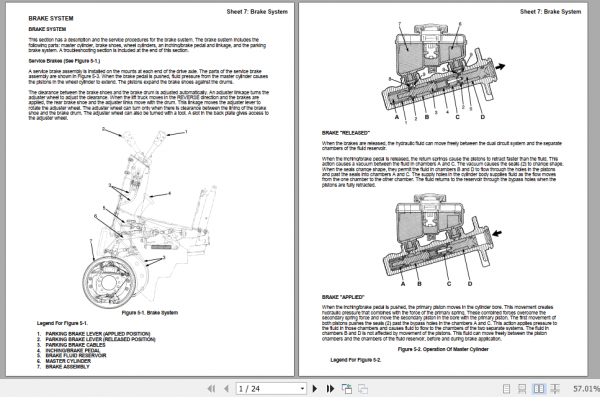Click the applied master cylinder diagram

tap(441, 240)
